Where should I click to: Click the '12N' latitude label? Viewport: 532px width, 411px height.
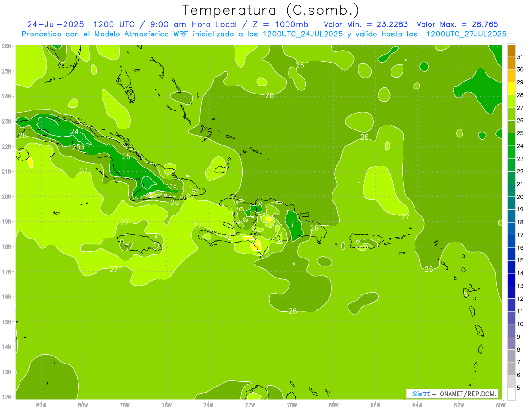[7, 397]
